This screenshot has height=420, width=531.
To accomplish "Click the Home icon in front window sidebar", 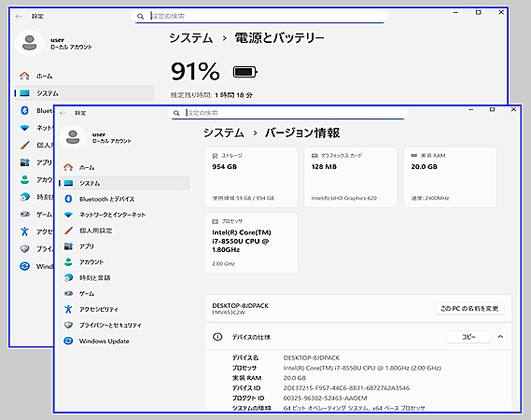I will tap(68, 167).
